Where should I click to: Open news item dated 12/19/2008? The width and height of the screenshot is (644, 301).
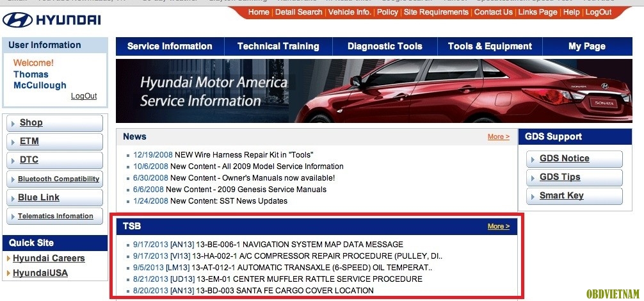pyautogui.click(x=223, y=155)
